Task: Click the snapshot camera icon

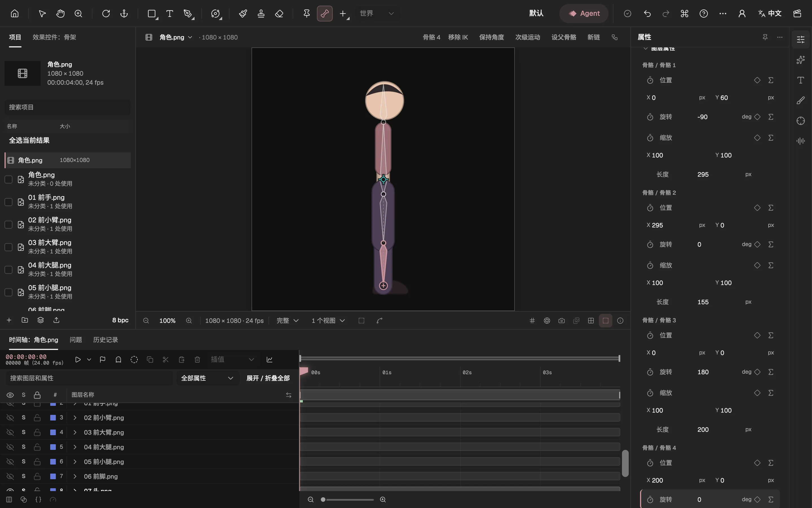Action: coord(562,321)
